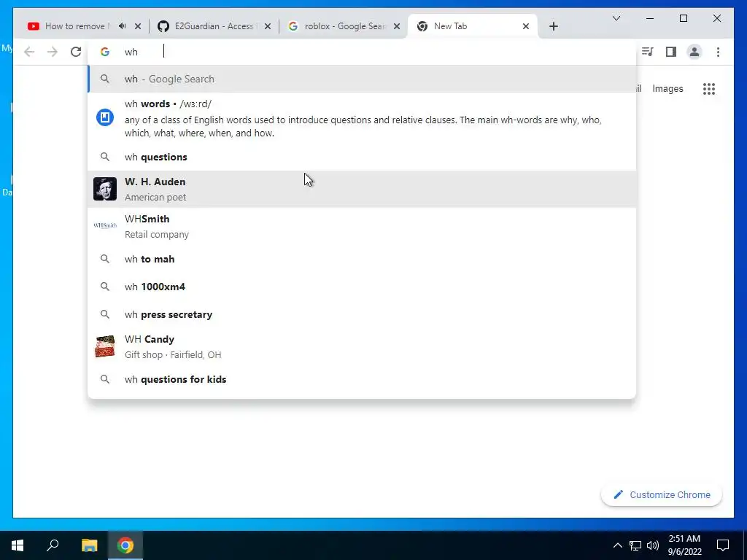Reload the current page
Viewport: 747px width, 560px height.
[76, 52]
